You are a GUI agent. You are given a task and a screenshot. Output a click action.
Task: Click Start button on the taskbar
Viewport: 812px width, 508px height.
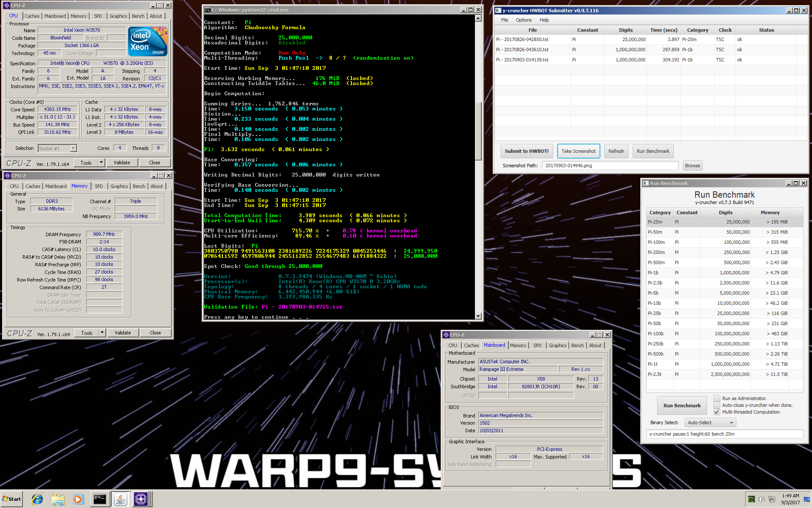click(x=11, y=499)
